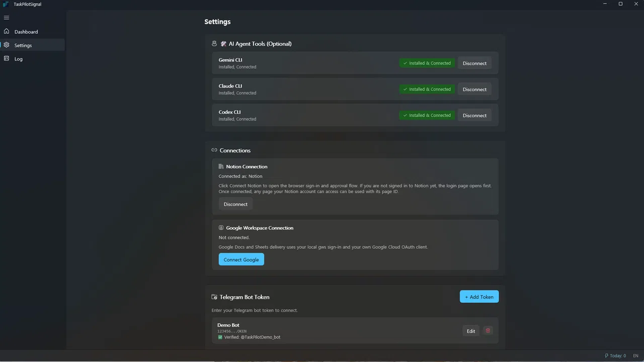Click 'Enter your Telegram bot token to connect.'
Image resolution: width=644 pixels, height=362 pixels.
pyautogui.click(x=255, y=310)
